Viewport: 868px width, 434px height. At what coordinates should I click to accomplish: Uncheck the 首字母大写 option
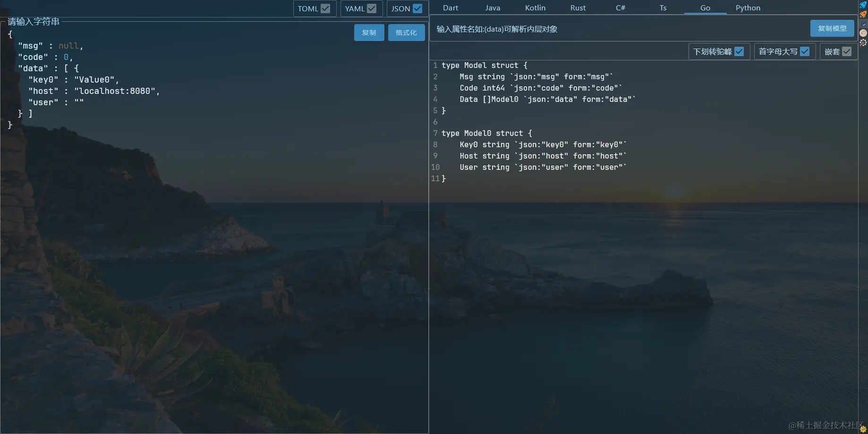click(x=805, y=51)
